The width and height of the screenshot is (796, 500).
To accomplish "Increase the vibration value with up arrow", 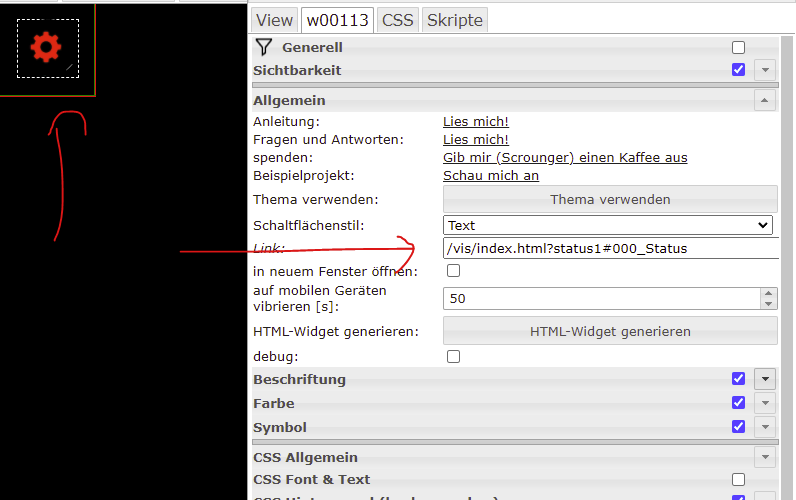I will pos(768,293).
